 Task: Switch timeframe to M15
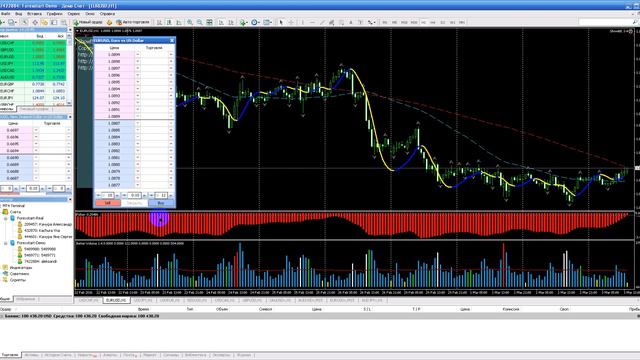click(x=404, y=22)
